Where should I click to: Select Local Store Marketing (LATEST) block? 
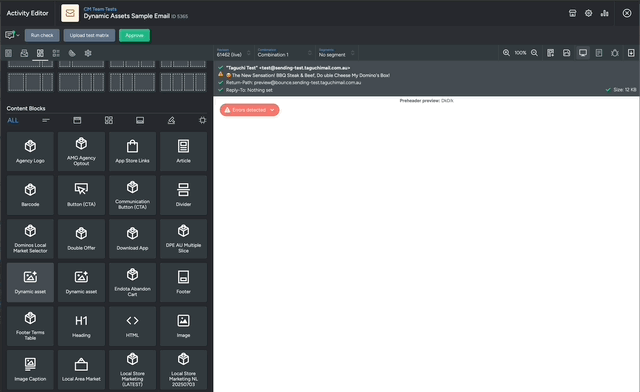(132, 370)
